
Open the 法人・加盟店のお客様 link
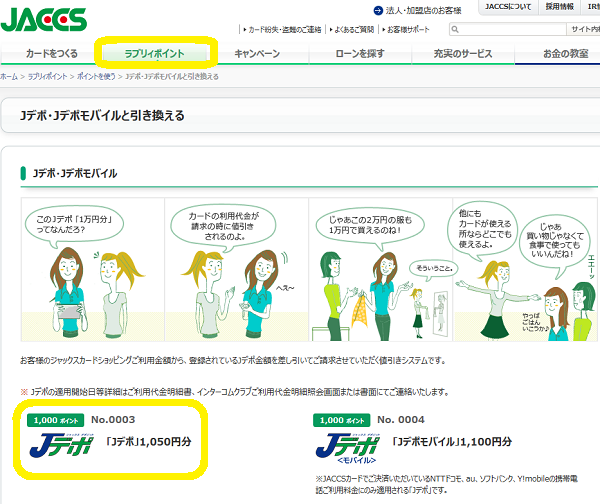[x=423, y=11]
